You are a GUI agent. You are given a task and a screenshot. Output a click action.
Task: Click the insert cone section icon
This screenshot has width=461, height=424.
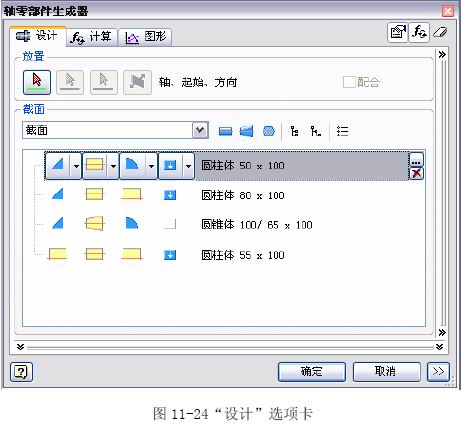[x=247, y=131]
